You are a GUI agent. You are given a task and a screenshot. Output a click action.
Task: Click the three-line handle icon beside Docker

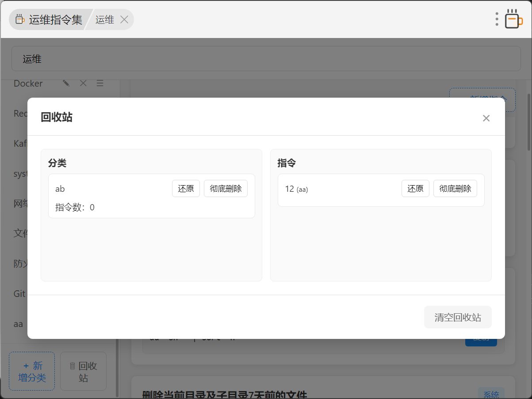click(x=100, y=83)
